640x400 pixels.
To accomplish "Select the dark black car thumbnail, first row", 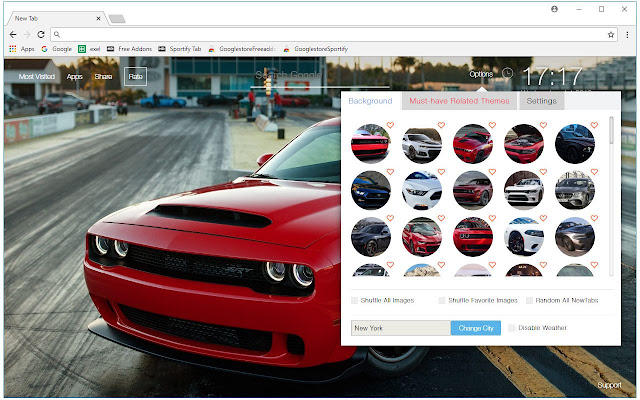I will 575,144.
